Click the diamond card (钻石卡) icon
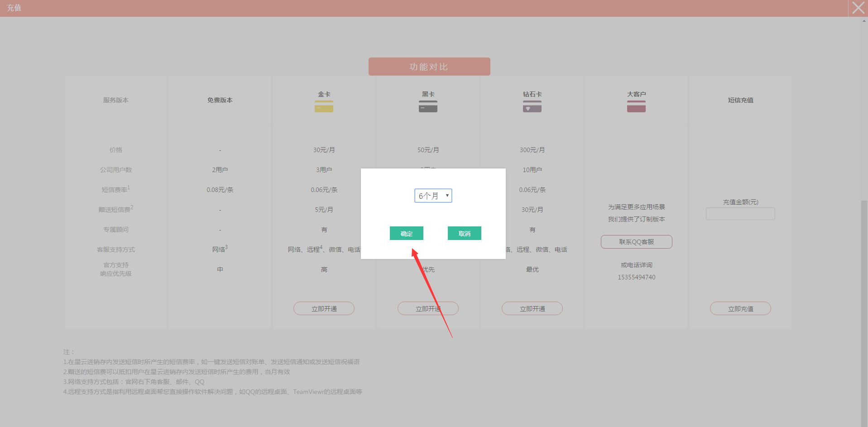Screen dimensions: 868x427 (x=532, y=107)
